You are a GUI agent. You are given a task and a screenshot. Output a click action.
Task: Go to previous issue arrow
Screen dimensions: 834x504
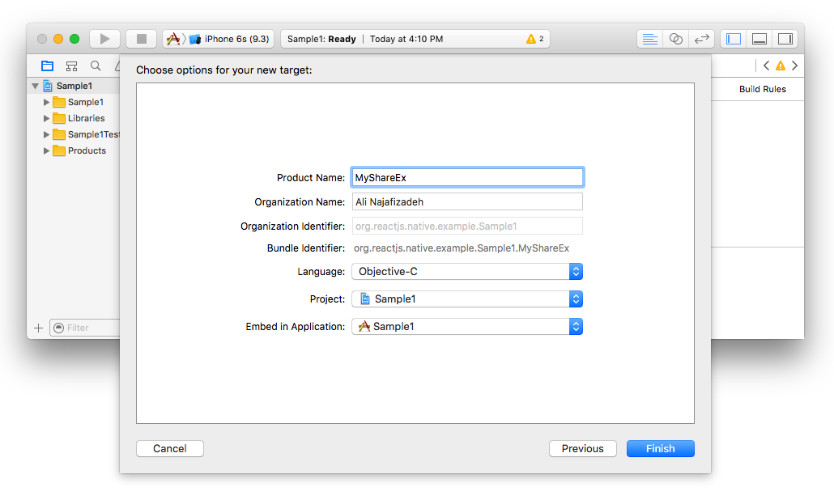[x=766, y=66]
